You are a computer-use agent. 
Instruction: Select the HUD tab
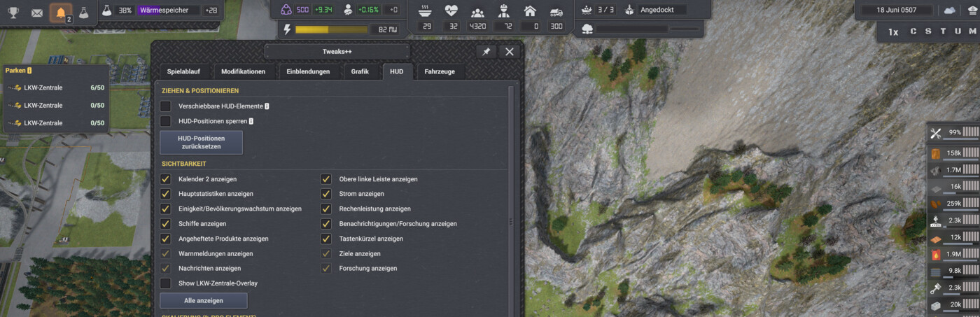pos(397,71)
